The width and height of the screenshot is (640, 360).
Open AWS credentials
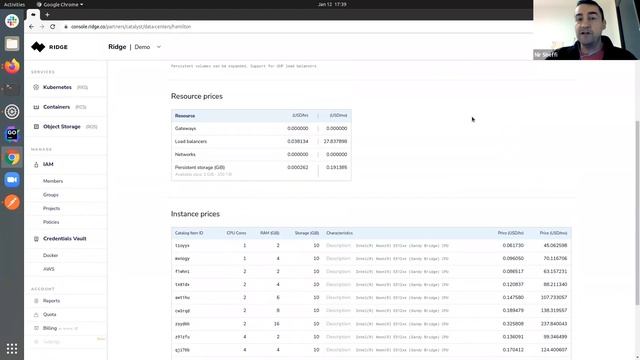click(49, 269)
